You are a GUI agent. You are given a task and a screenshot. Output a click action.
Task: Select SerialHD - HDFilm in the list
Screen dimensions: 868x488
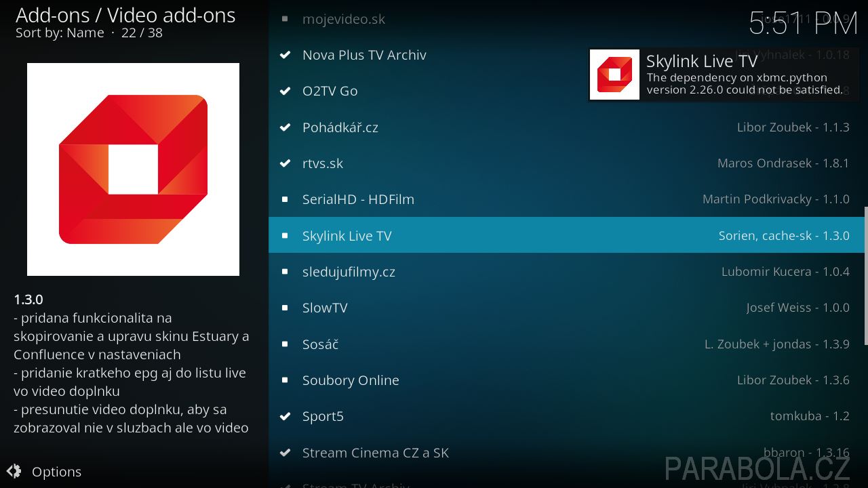point(566,199)
